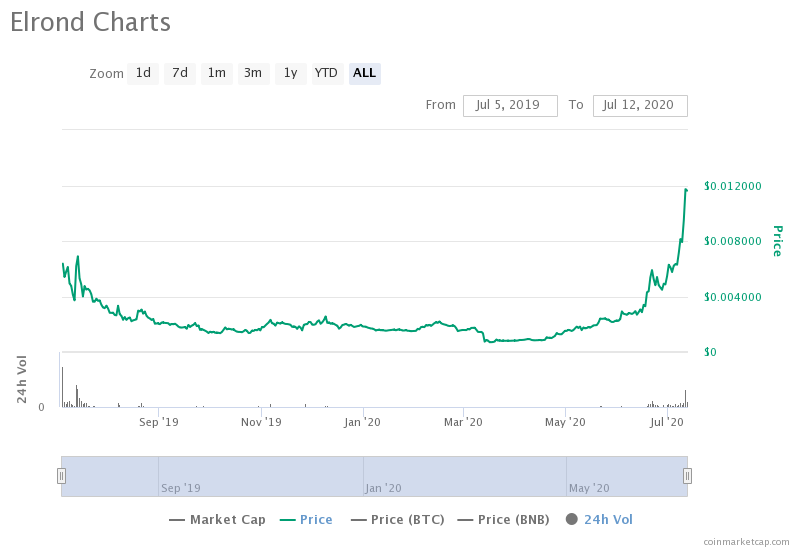Click the $0.012000 price axis label
The height and width of the screenshot is (550, 800).
pos(733,186)
